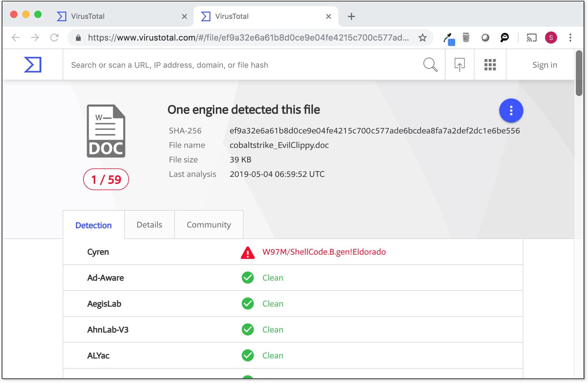Image resolution: width=588 pixels, height=383 pixels.
Task: Click the lock icon in the address bar
Action: [78, 38]
